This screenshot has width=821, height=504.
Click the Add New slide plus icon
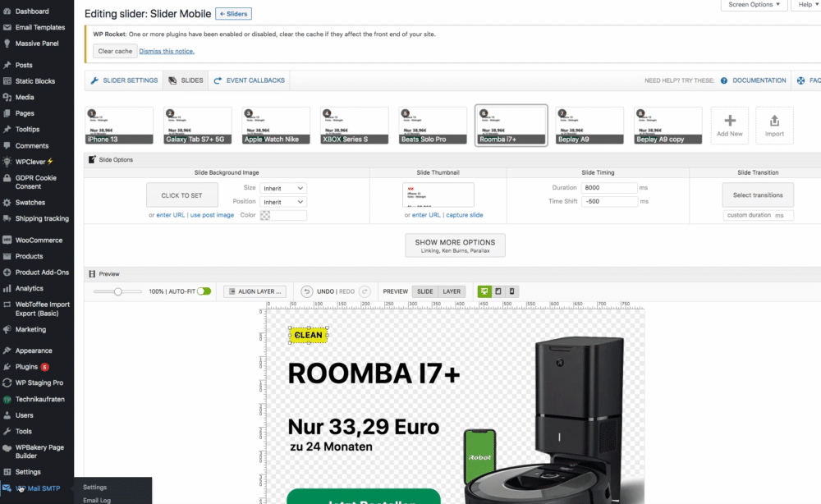(729, 121)
